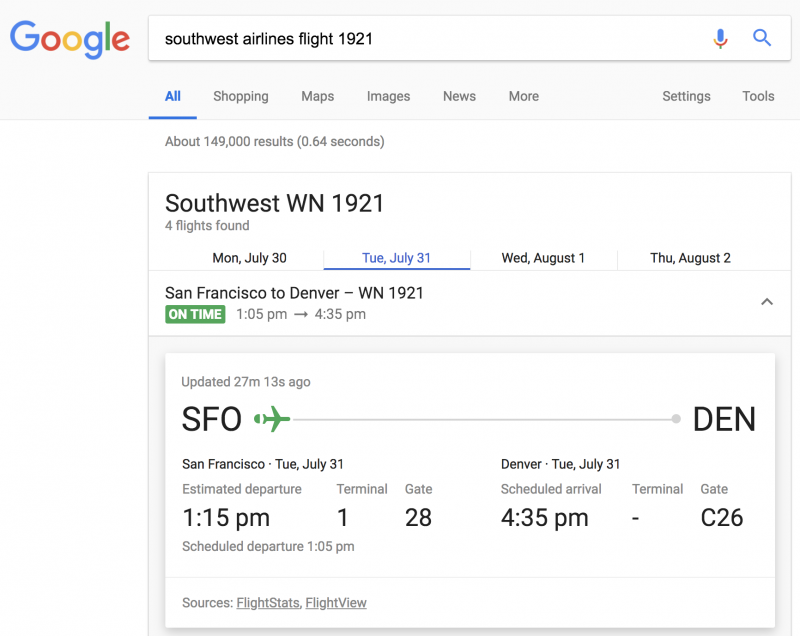Switch to the Images tab
Screen dimensions: 800x636
click(x=388, y=96)
